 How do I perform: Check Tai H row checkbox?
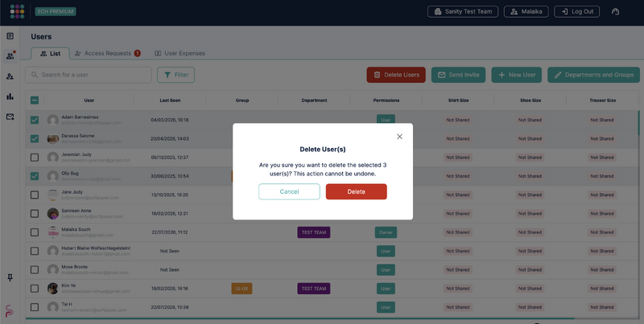coord(35,307)
